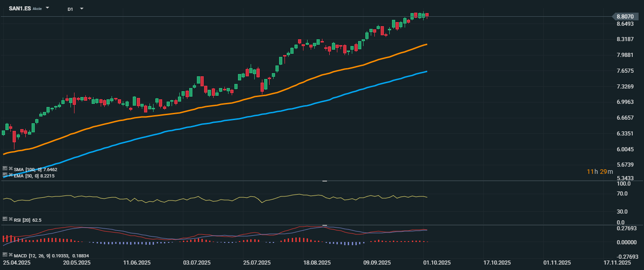Screen dimensions: 644x270
Task: Click the 01.10.2025 date on time axis
Action: (437, 263)
